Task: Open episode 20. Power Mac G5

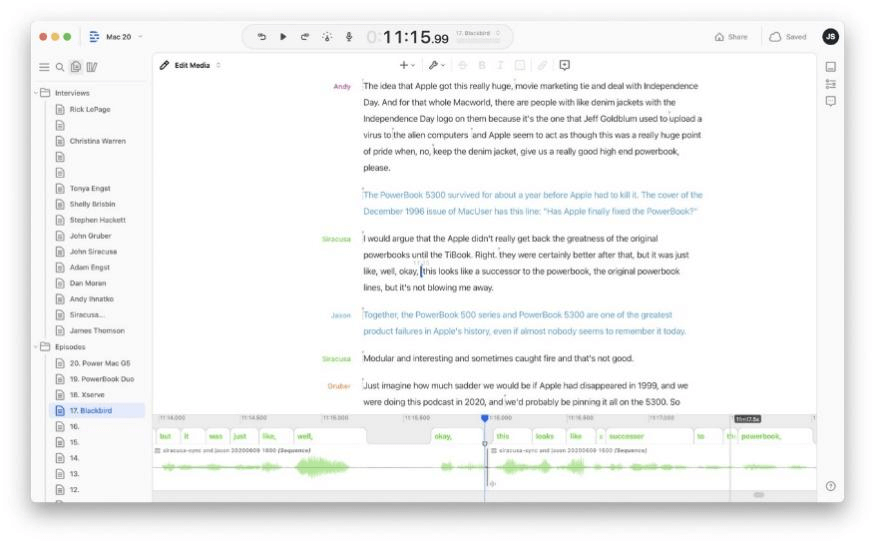Action: [99, 363]
